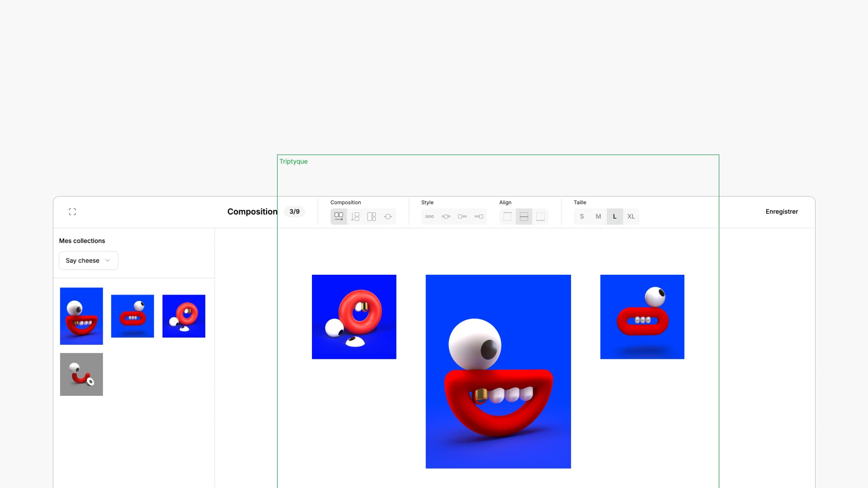Open the Say cheese collection dropdown
Image resolution: width=868 pixels, height=488 pixels.
(x=89, y=260)
